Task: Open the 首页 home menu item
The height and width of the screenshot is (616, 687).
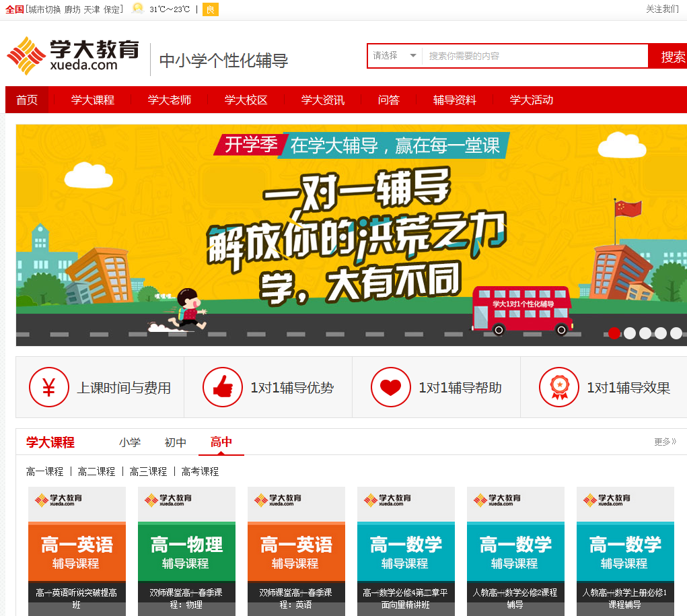Action: 27,100
